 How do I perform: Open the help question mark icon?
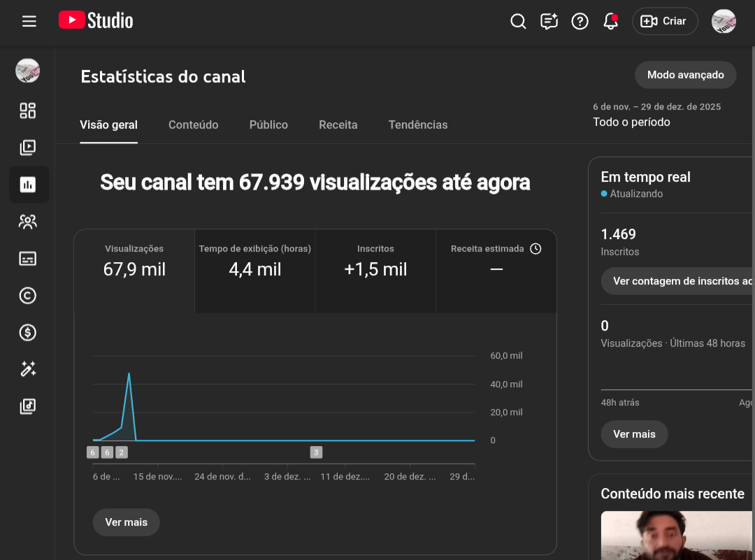pyautogui.click(x=580, y=21)
